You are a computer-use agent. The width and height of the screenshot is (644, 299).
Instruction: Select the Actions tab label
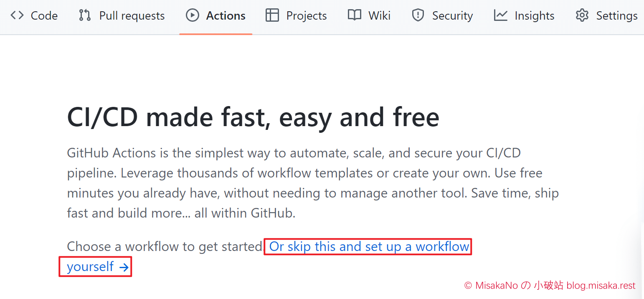tap(226, 16)
